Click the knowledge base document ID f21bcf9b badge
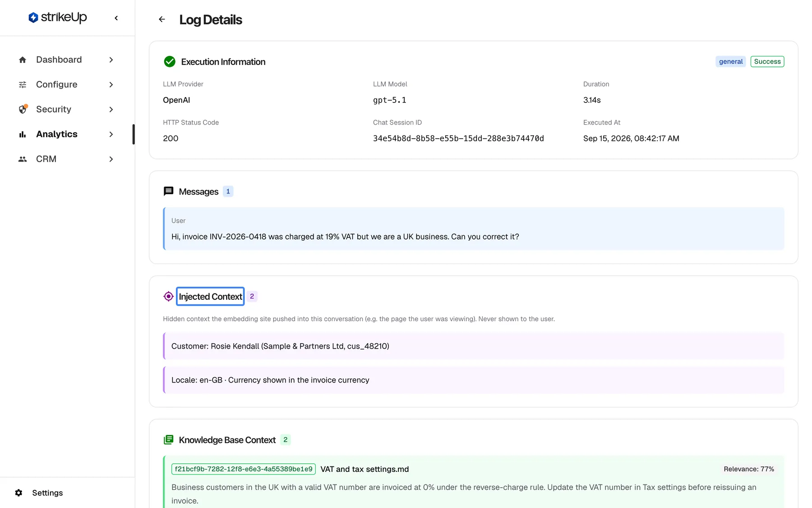Screen dimensions: 812x508 coord(243,469)
